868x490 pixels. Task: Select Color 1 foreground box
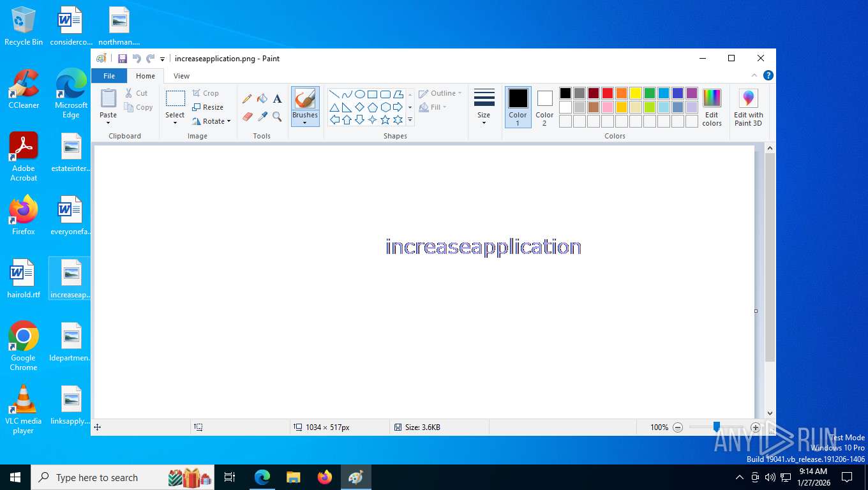(x=518, y=107)
